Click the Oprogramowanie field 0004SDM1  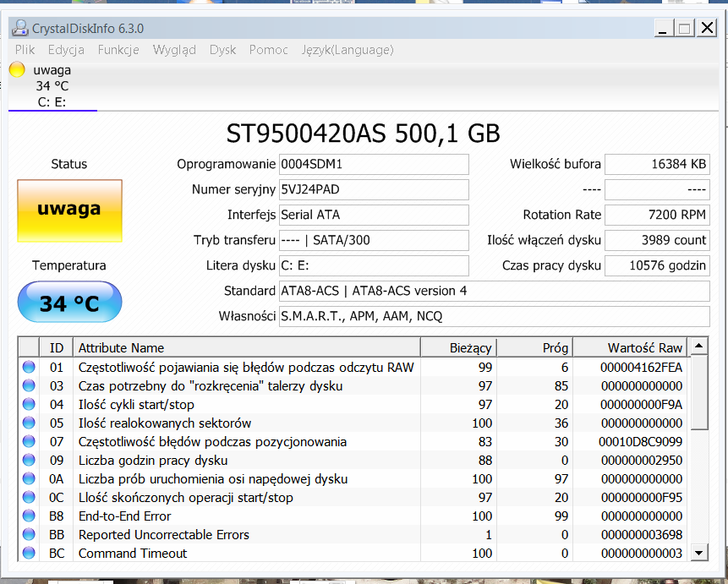(x=374, y=164)
